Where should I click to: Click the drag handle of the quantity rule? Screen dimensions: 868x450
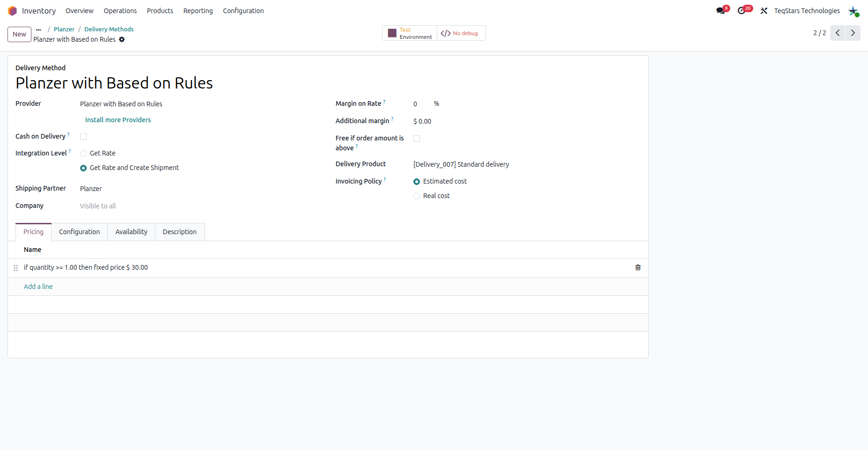coord(15,268)
